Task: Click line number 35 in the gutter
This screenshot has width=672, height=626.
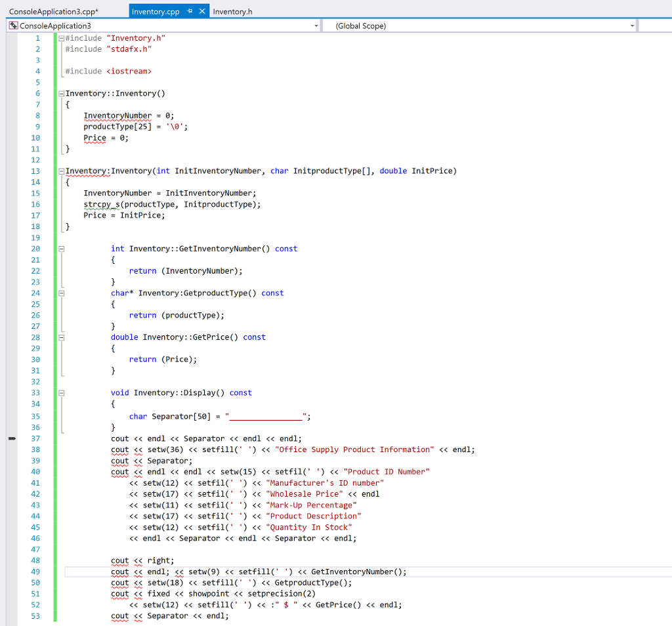Action: point(35,416)
